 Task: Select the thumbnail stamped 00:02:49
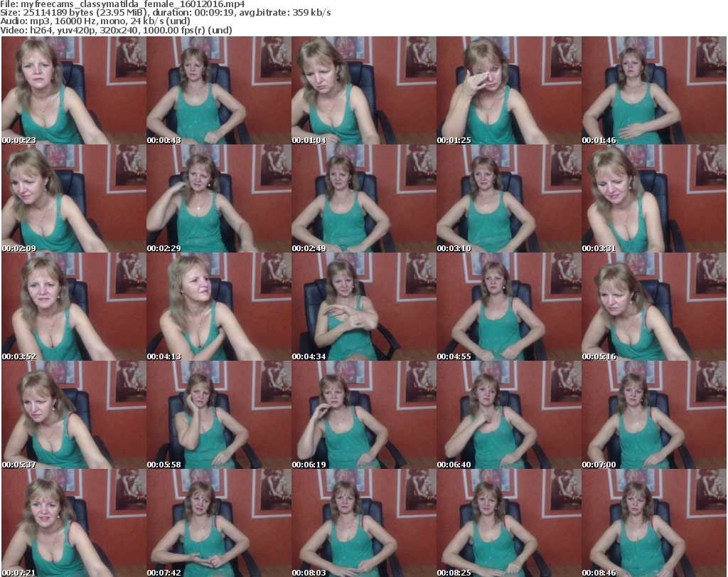(363, 198)
